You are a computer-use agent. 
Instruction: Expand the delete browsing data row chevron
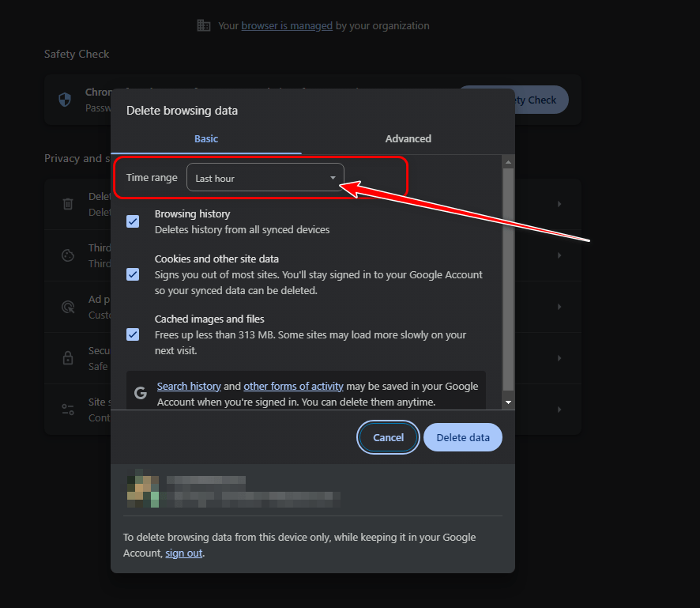(559, 204)
